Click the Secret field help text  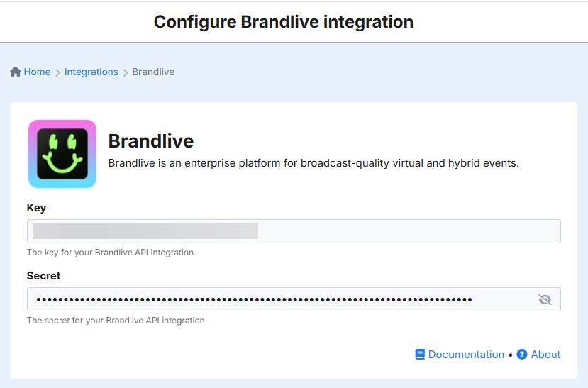(116, 321)
